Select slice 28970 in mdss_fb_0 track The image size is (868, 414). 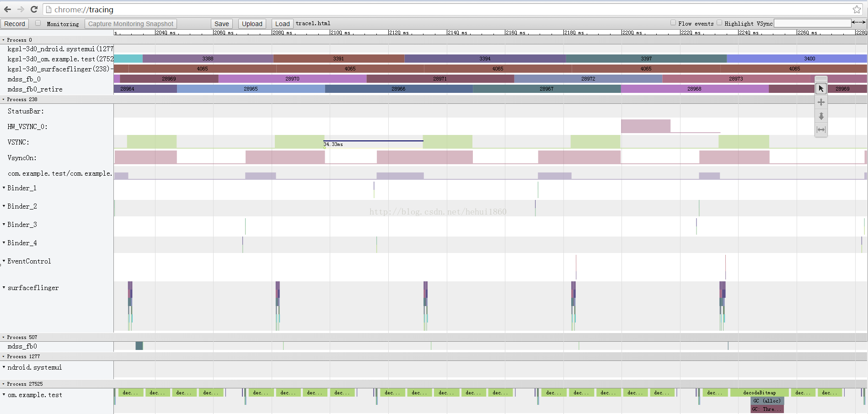(292, 79)
